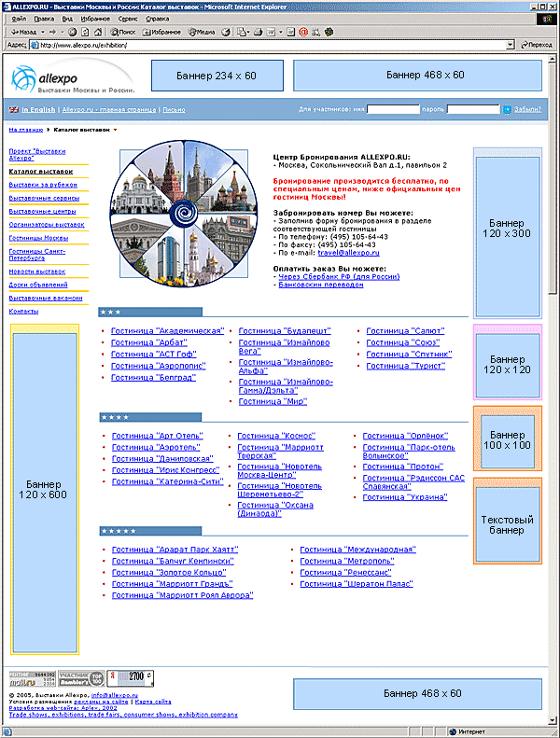This screenshot has height=738, width=560.
Task: Click the Текстовый баннер block
Action: pos(507,521)
